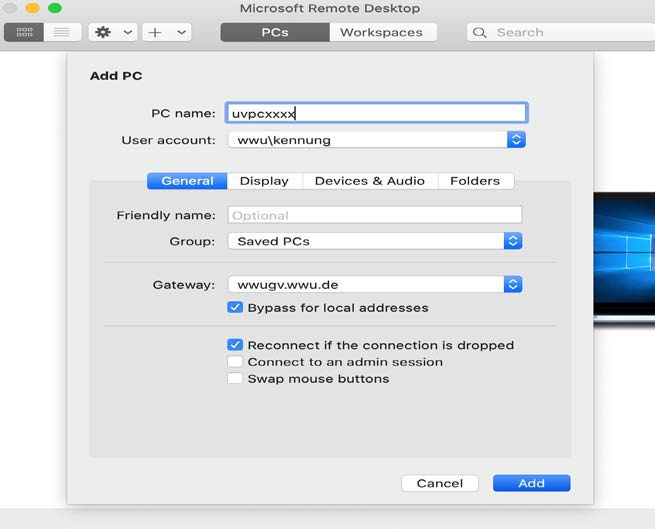The width and height of the screenshot is (655, 529).
Task: Open the settings gear menu
Action: point(103,32)
